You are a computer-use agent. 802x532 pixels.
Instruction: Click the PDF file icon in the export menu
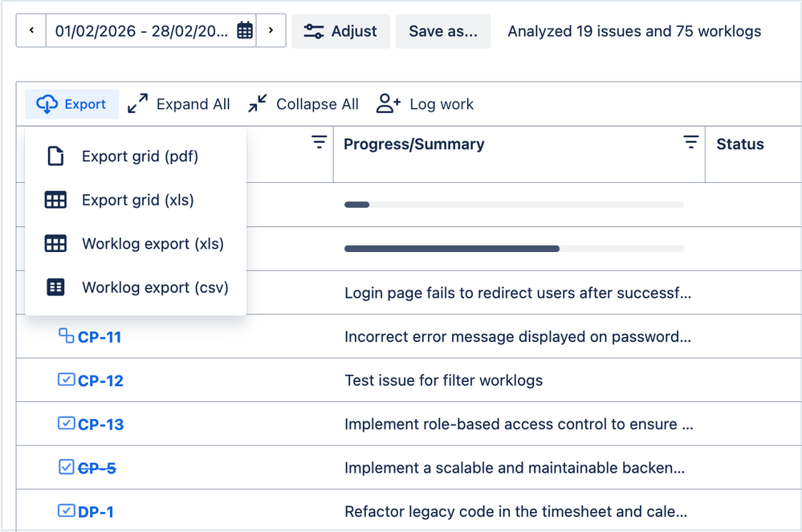(55, 156)
